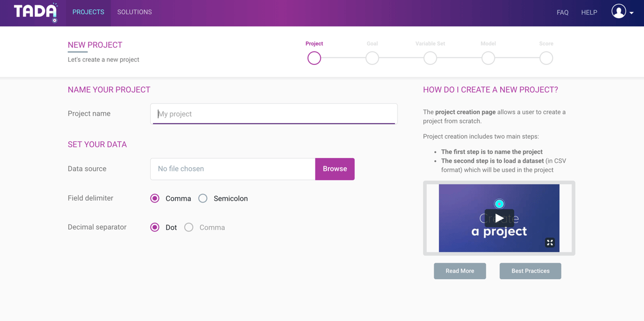644x321 pixels.
Task: Select Dot decimal separator
Action: pyautogui.click(x=155, y=227)
